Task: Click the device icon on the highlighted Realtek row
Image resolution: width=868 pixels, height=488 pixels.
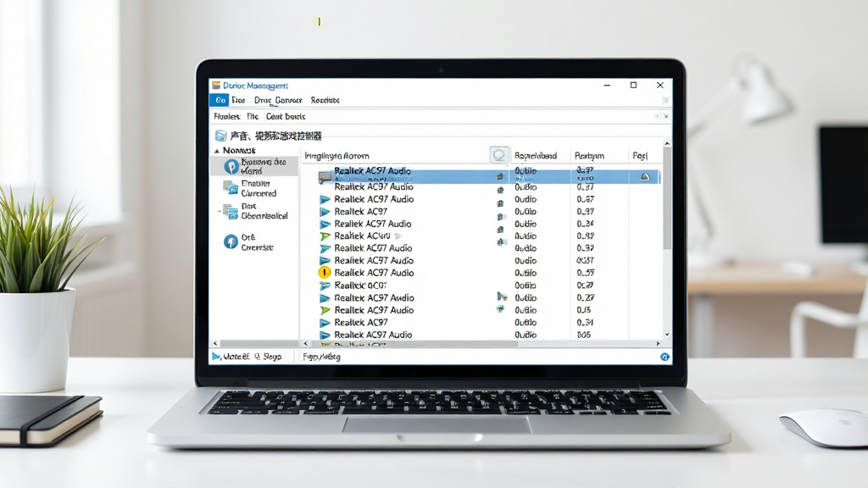Action: 325,176
